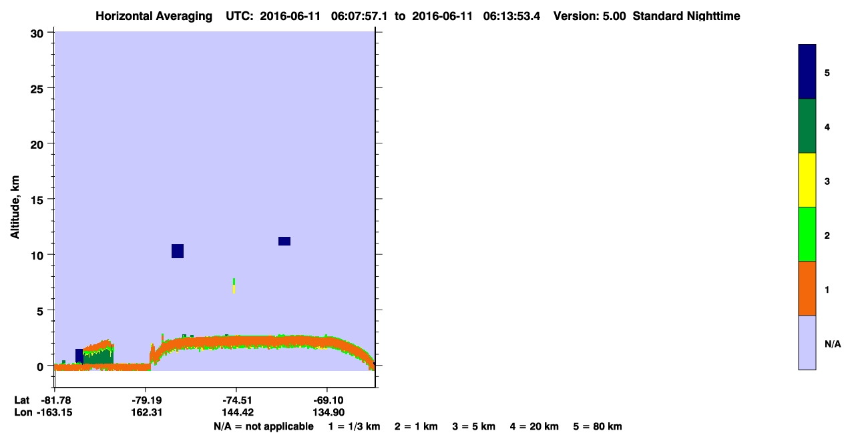
Task: Click the '2 = 1 km' legend entry
Action: click(416, 426)
